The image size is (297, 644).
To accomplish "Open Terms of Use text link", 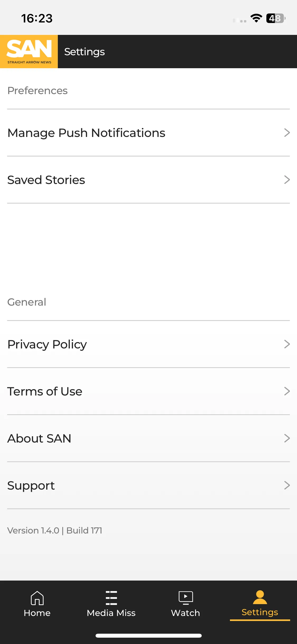I will (45, 392).
